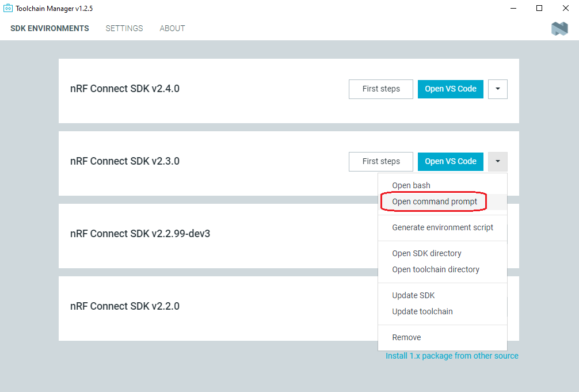Choose Open toolchain directory
The width and height of the screenshot is (579, 392).
tap(443, 270)
